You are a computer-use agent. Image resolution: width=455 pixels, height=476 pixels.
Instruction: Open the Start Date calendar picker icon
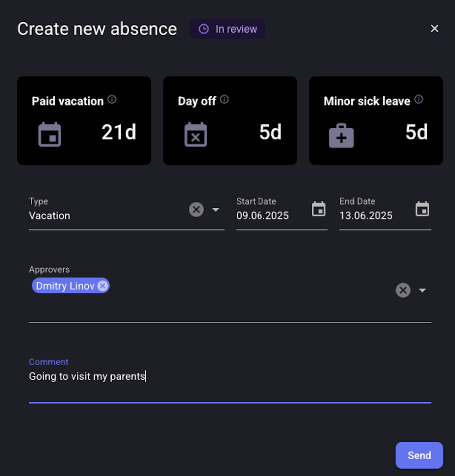[319, 209]
